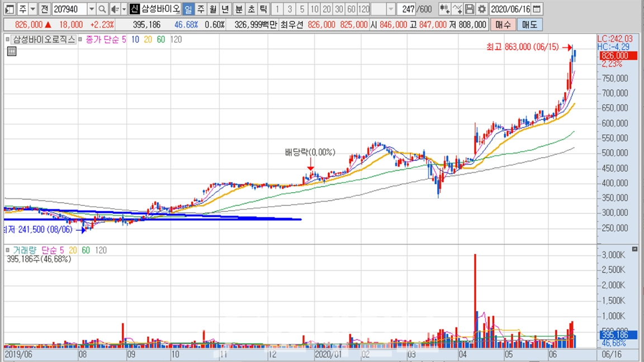
Task: Click the grid table icon under stock name
Action: coord(12,51)
